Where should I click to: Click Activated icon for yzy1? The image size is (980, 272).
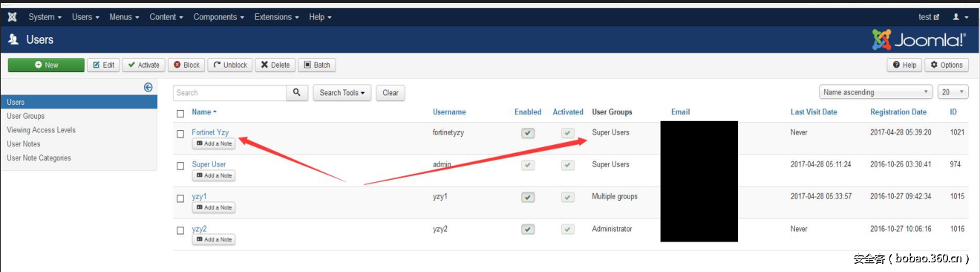click(x=568, y=197)
